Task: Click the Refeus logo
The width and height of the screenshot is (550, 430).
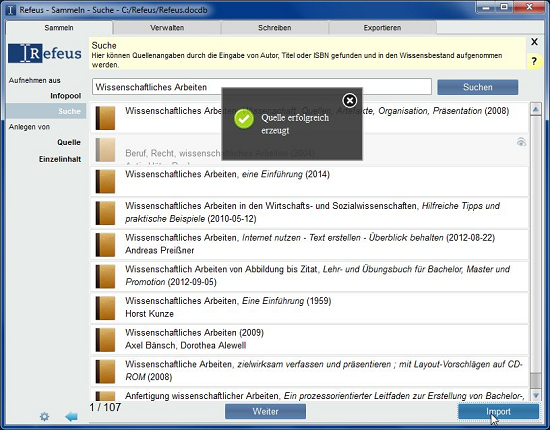Action: (x=45, y=53)
